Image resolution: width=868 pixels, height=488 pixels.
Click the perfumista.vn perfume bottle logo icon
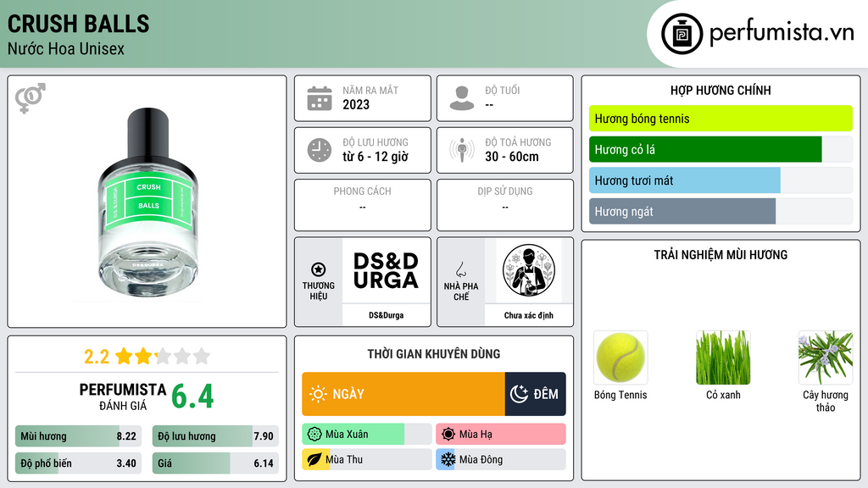point(682,34)
